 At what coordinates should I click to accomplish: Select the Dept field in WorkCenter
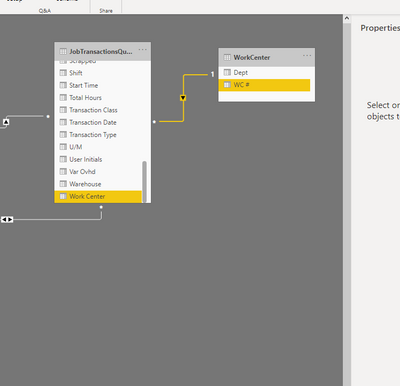click(264, 72)
